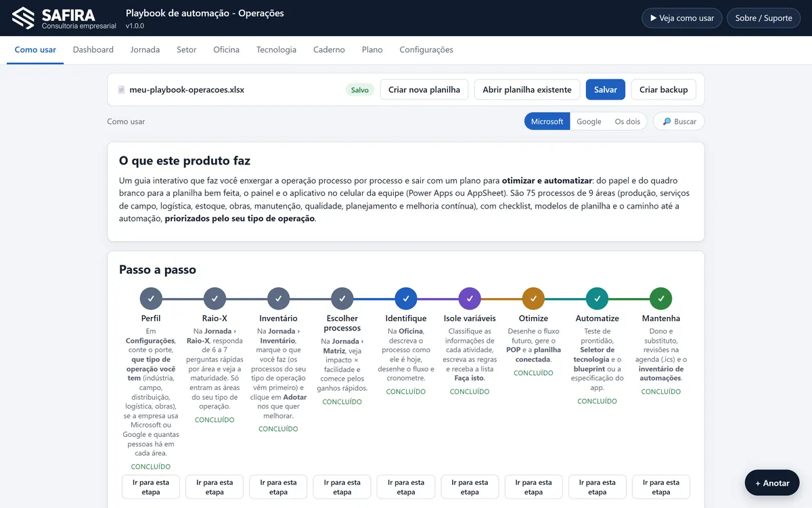Screen dimensions: 812x508
Task: Click the Automatize teal step circle
Action: (x=597, y=298)
